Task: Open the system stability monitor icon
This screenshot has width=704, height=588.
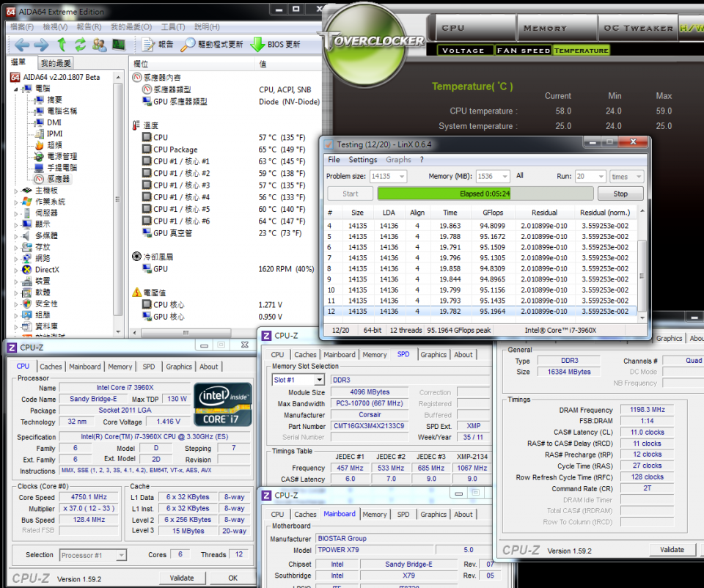Action: click(117, 45)
